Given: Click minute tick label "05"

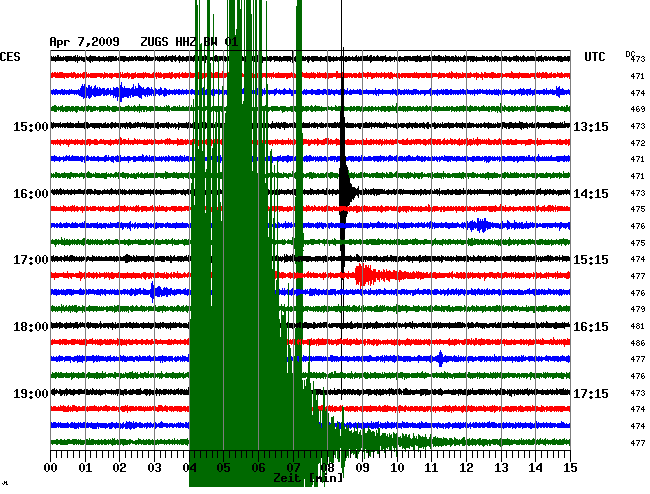Looking at the screenshot, I should click(223, 468).
